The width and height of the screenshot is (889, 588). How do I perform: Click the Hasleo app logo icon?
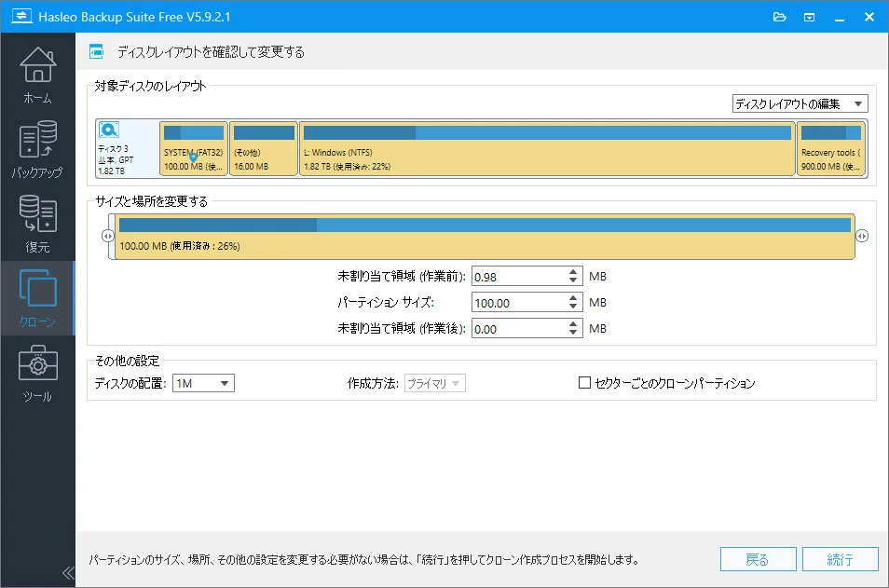21,16
